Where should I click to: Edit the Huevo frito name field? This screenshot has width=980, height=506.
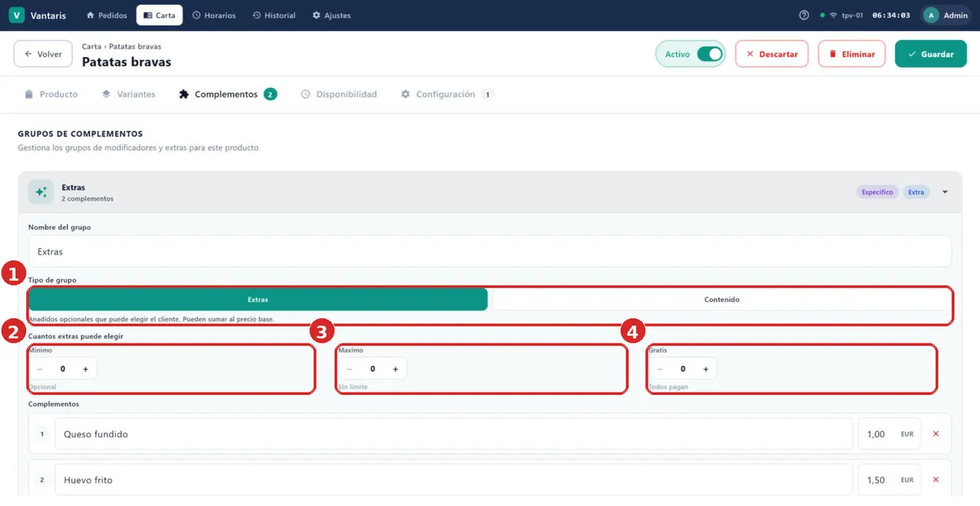coord(453,480)
